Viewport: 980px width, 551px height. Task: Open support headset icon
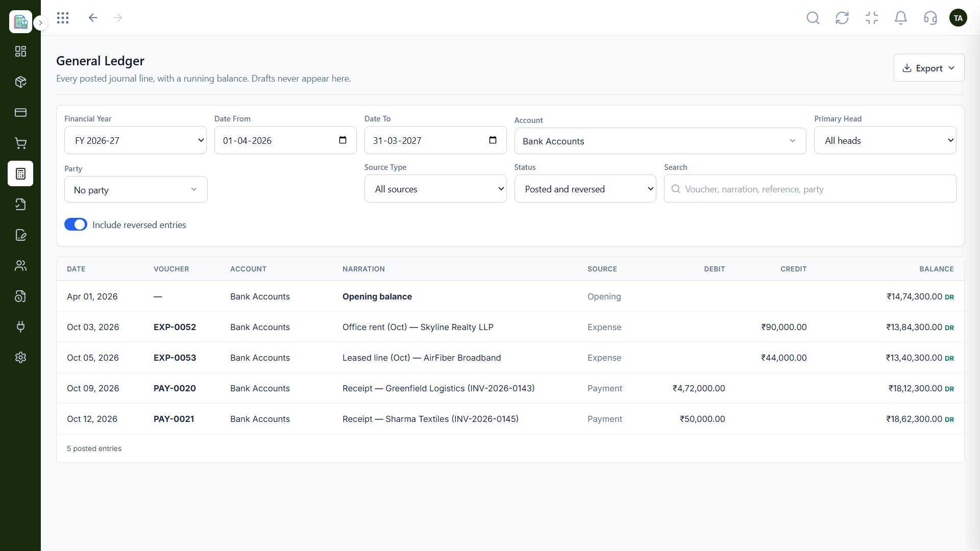pyautogui.click(x=930, y=18)
